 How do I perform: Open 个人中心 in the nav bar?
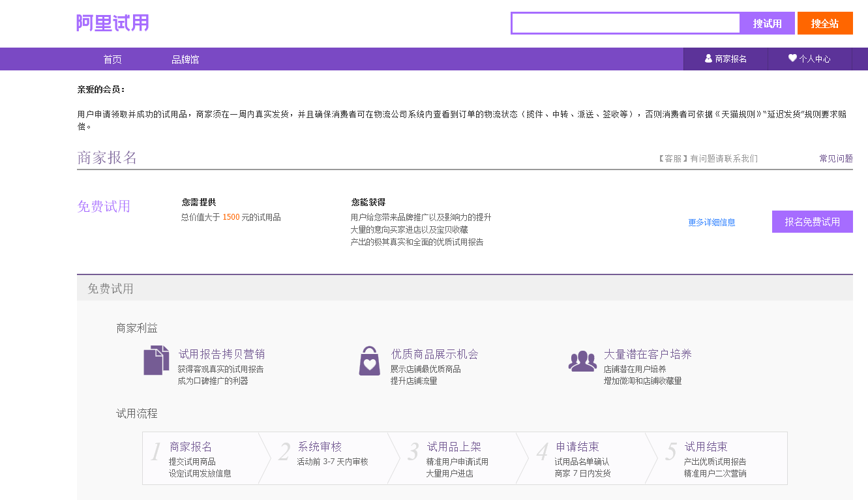pyautogui.click(x=810, y=59)
